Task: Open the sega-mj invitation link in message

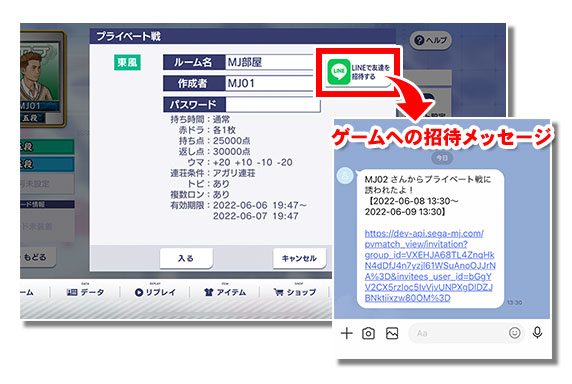Action: tap(430, 265)
